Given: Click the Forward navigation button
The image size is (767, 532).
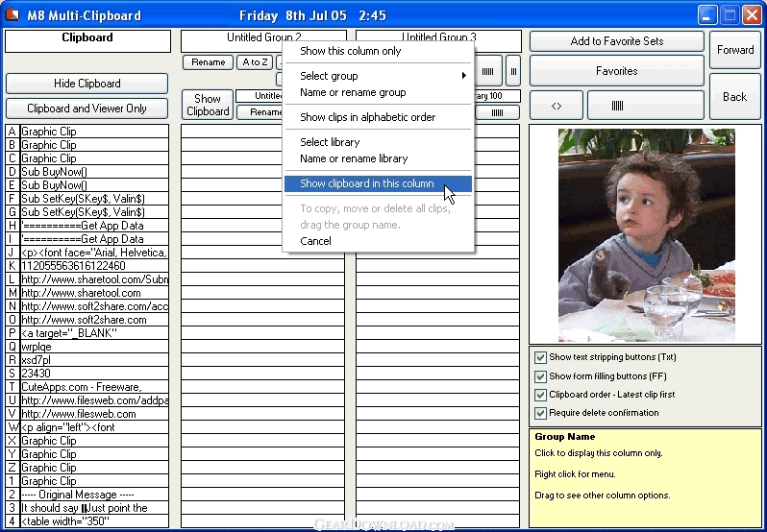Looking at the screenshot, I should [x=735, y=50].
